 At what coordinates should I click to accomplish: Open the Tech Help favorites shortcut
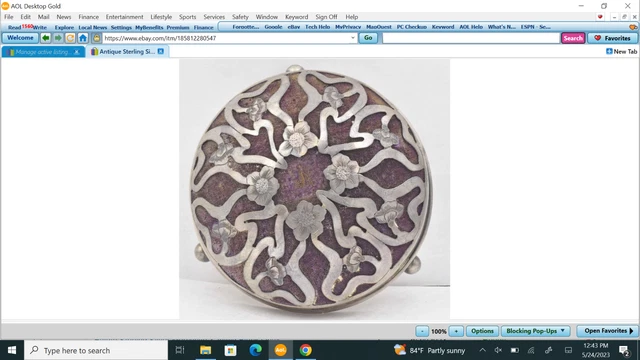[x=318, y=27]
